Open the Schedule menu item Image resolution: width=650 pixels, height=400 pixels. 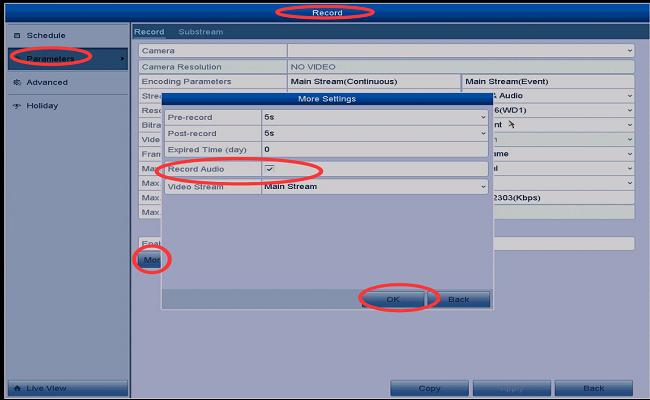[x=68, y=36]
